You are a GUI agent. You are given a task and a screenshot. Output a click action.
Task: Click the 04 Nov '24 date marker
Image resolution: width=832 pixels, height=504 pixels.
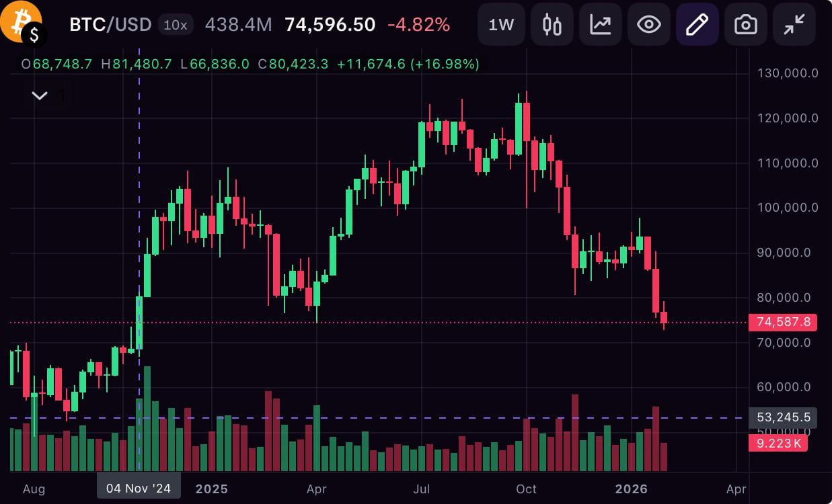click(139, 489)
